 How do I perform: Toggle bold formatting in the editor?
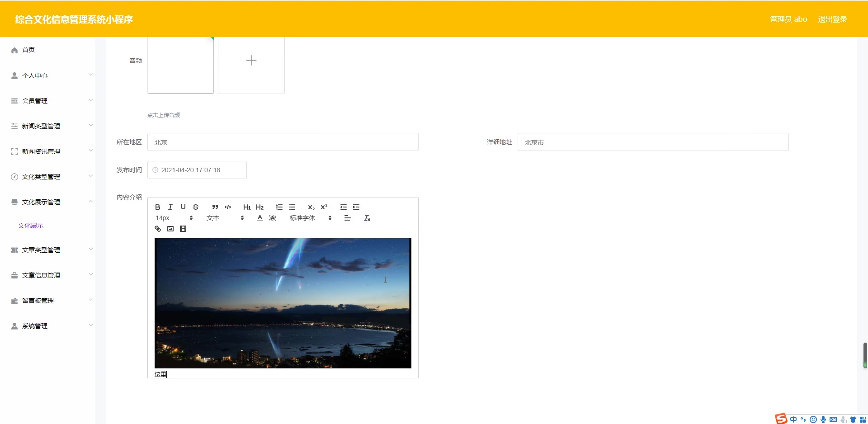coord(157,207)
